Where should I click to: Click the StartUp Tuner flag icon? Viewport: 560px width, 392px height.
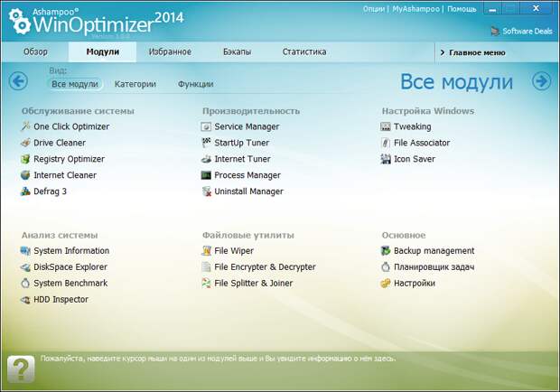coord(206,143)
